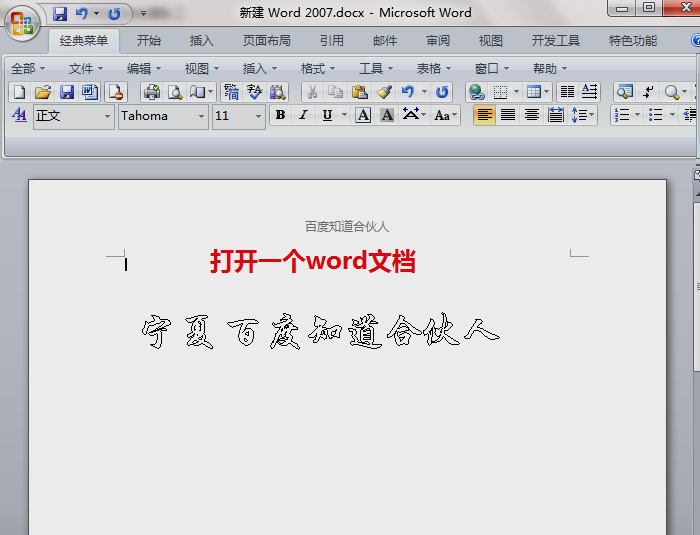Image resolution: width=700 pixels, height=535 pixels.
Task: Open the Document Map icon
Action: (x=625, y=92)
